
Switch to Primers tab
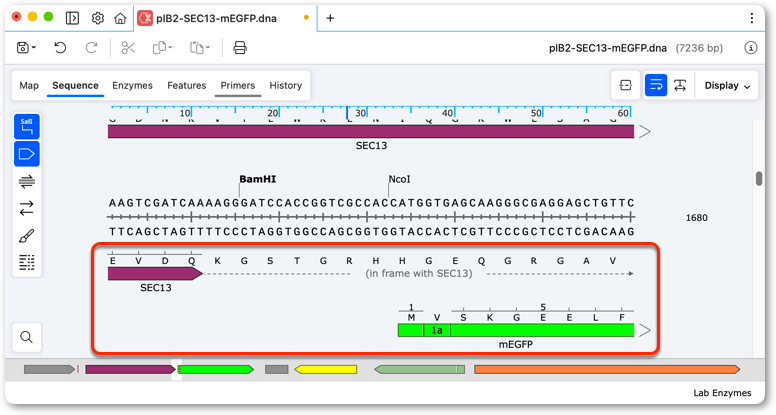[x=238, y=86]
